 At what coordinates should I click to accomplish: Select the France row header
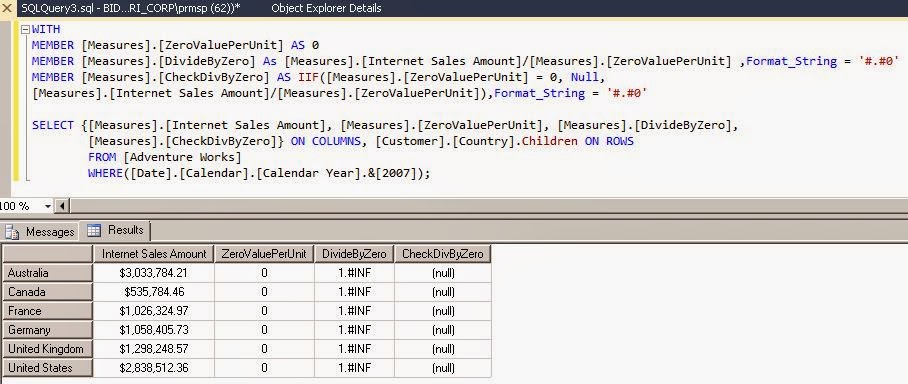47,311
